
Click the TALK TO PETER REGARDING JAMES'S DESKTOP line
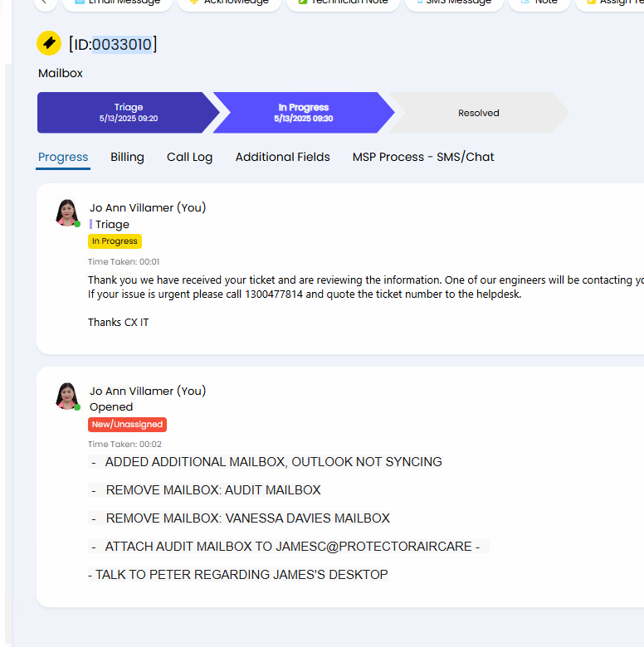pos(238,574)
